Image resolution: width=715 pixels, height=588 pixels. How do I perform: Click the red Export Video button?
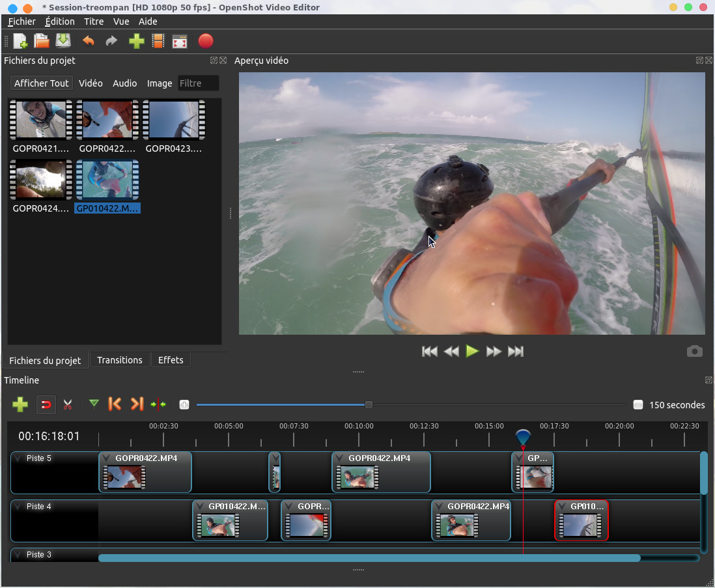tap(205, 42)
